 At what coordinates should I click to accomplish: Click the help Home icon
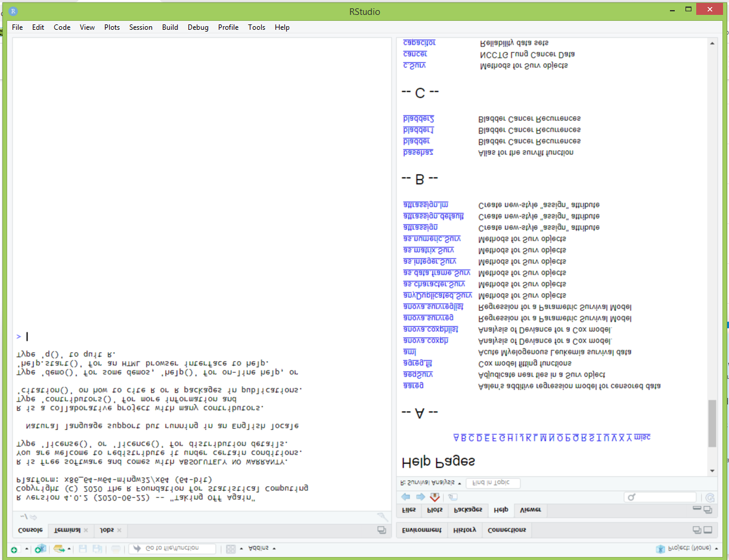pos(435,497)
